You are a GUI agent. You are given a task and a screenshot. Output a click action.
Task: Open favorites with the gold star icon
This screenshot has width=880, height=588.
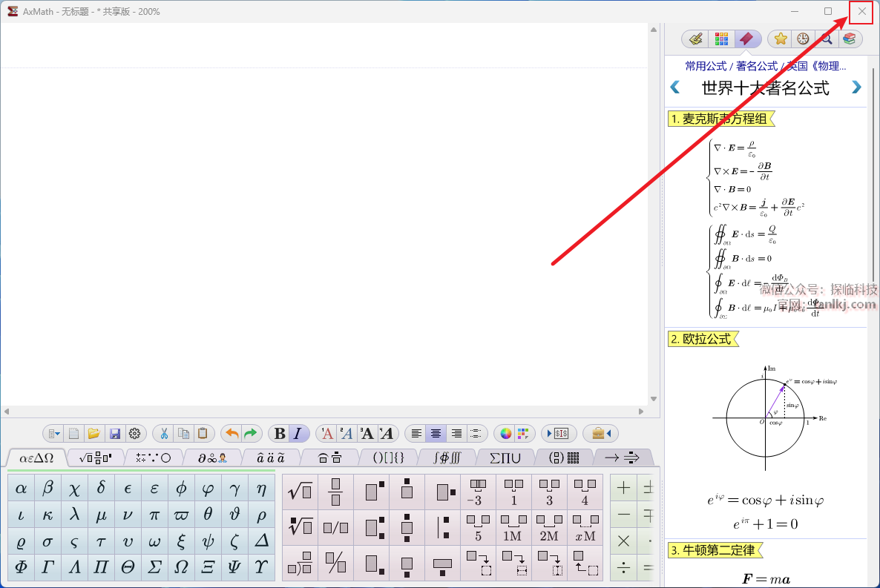pos(781,39)
